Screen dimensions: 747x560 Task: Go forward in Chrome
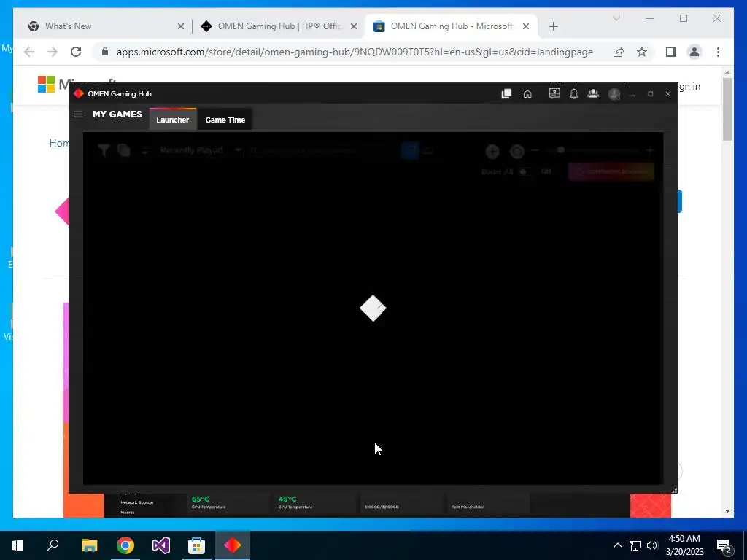click(53, 52)
